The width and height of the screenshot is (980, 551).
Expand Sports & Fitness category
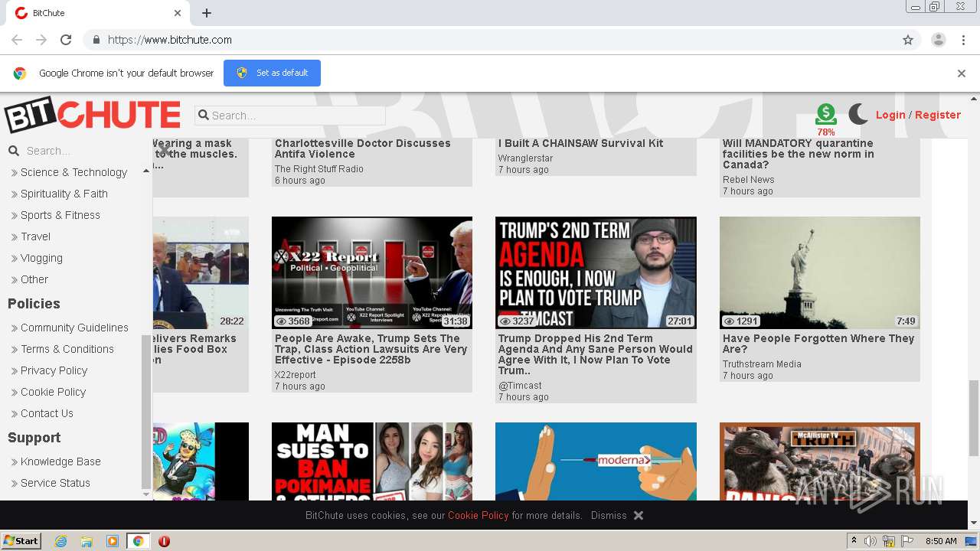point(60,215)
